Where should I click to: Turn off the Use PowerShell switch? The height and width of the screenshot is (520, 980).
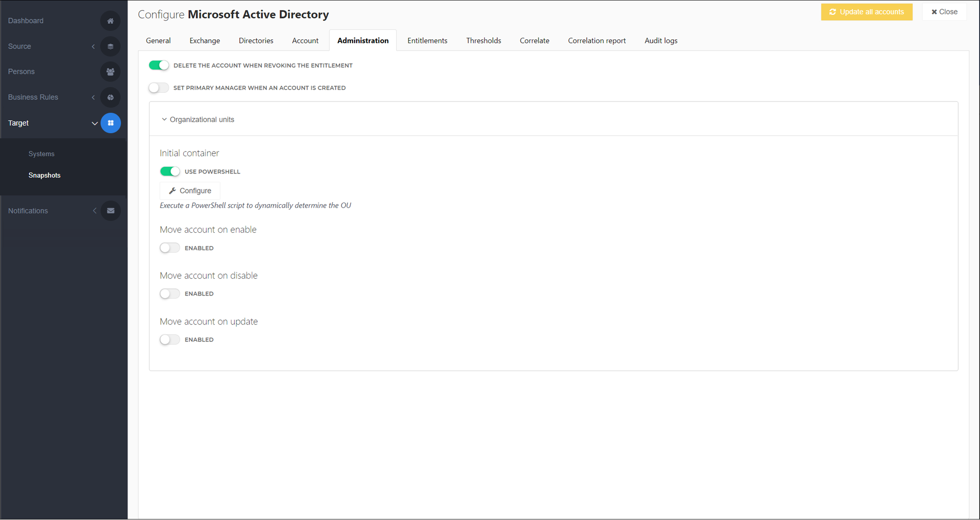[x=170, y=171]
